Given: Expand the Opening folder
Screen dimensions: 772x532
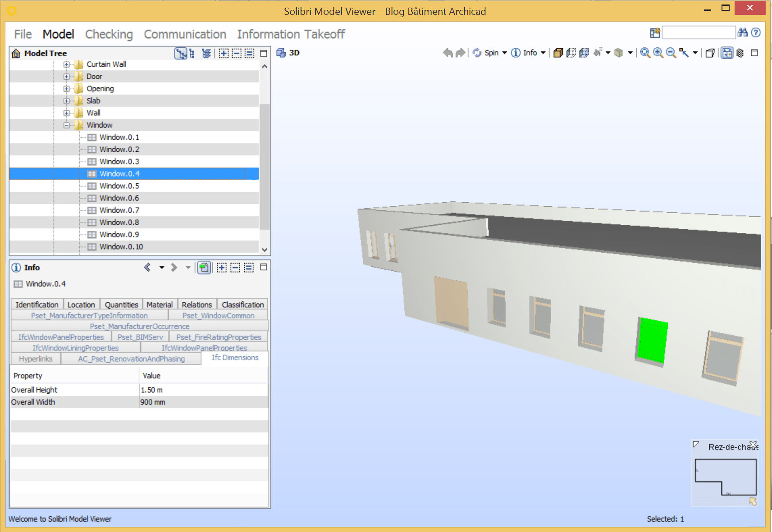Looking at the screenshot, I should 66,89.
